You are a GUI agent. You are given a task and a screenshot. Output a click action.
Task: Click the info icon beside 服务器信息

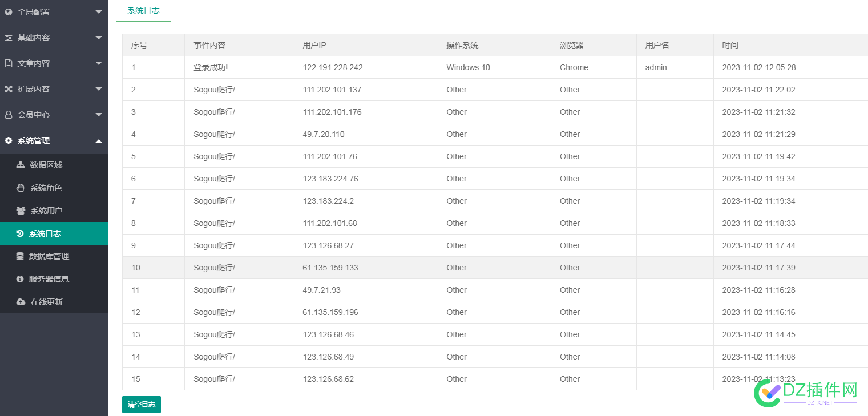click(20, 279)
